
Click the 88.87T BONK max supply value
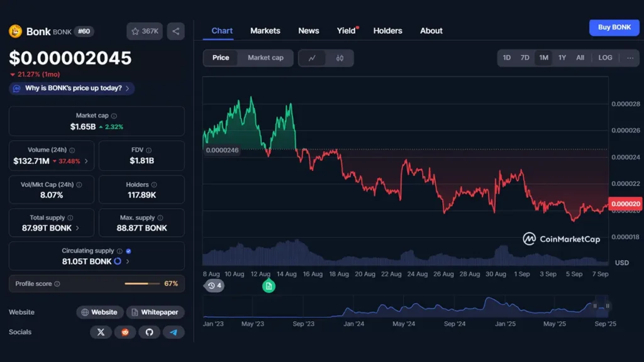142,228
